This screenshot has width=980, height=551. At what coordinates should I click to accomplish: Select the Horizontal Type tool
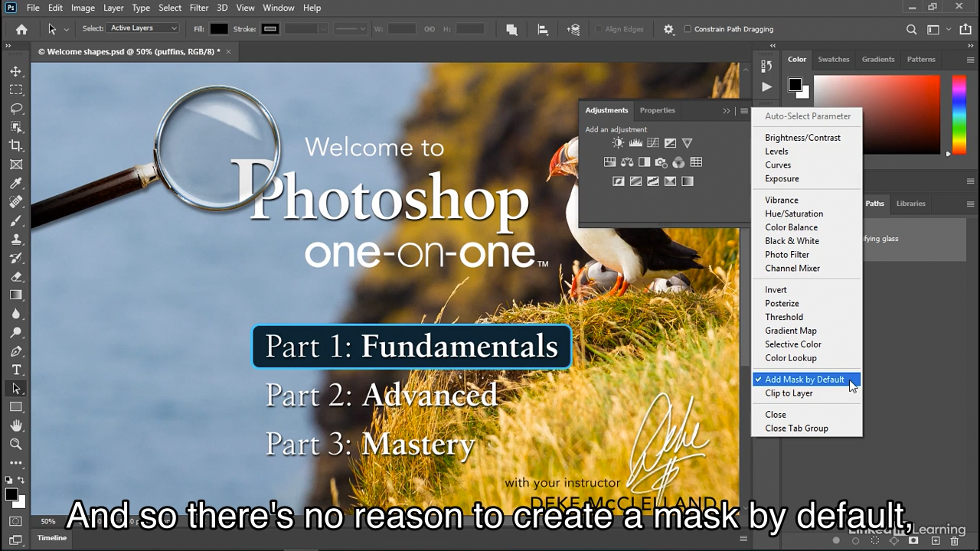(16, 370)
